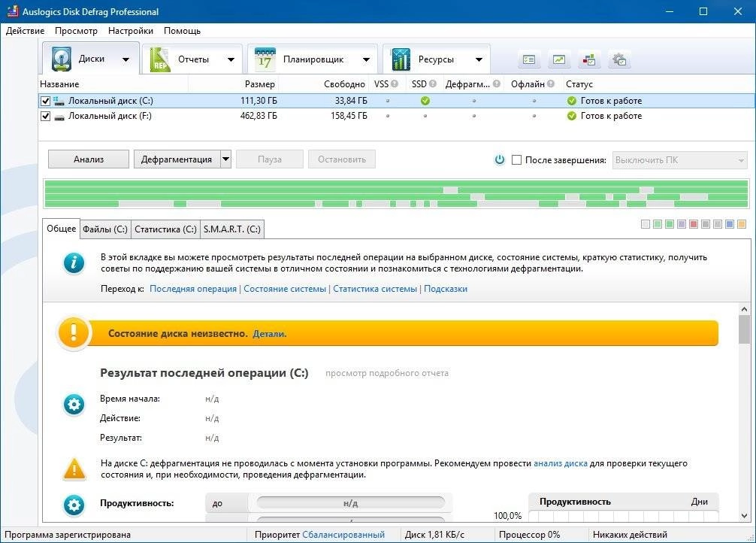The height and width of the screenshot is (543, 756).
Task: Click status checkmark icon for disk C:
Action: pos(572,101)
